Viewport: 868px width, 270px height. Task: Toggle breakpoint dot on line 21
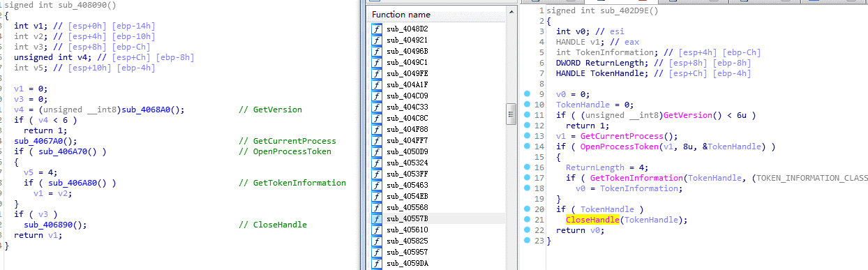point(527,219)
